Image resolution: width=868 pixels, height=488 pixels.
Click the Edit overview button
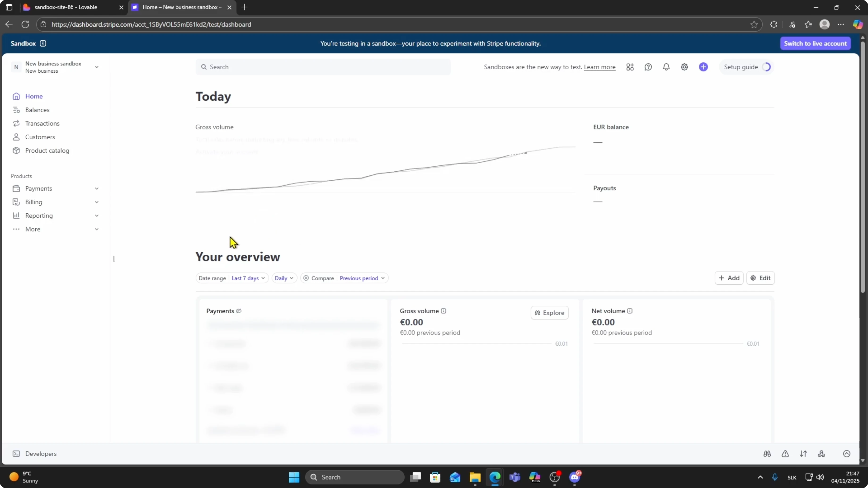[760, 278]
